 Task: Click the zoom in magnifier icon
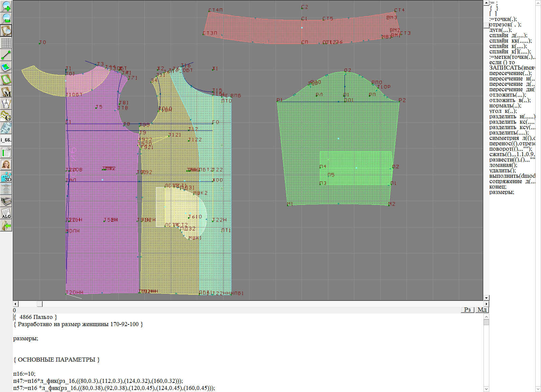[6, 6]
